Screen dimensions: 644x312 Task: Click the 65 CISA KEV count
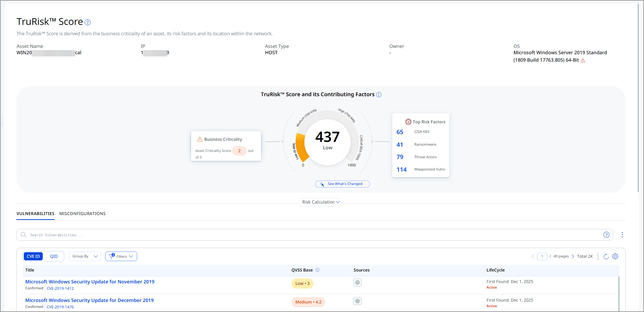coord(400,132)
